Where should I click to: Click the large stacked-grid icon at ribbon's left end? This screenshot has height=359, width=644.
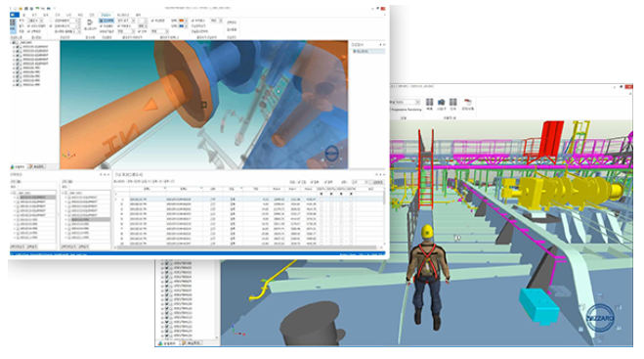[x=13, y=24]
